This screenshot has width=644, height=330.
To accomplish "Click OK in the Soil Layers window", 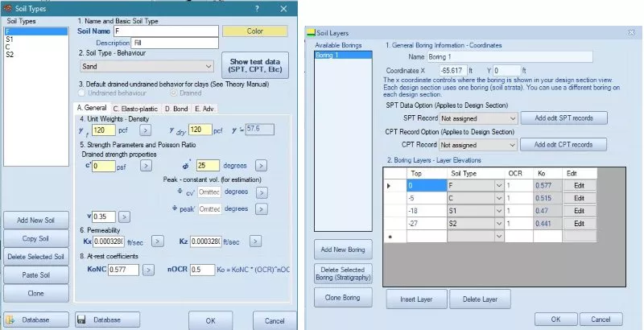I will pyautogui.click(x=555, y=320).
